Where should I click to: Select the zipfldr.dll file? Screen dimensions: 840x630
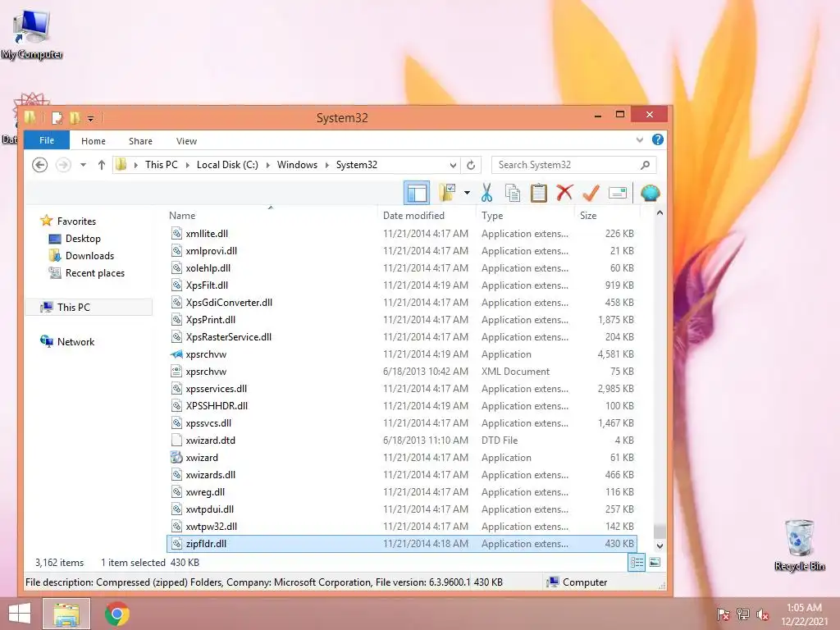402,544
